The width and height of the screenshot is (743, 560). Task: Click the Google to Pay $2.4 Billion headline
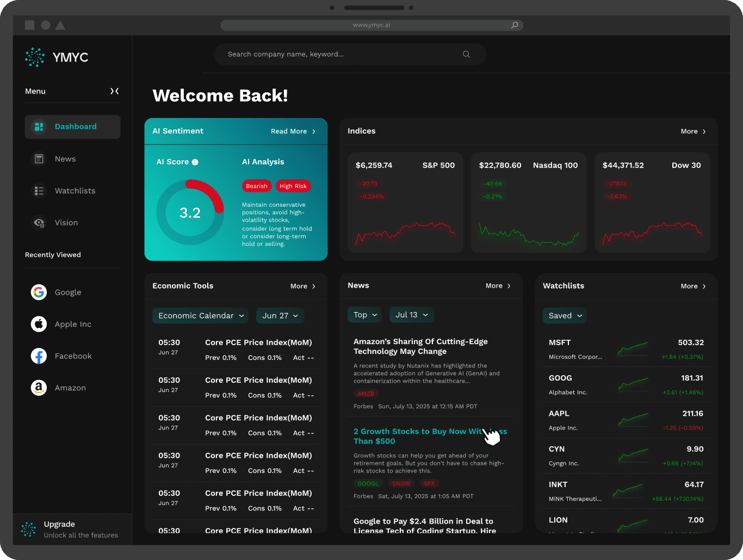click(425, 525)
